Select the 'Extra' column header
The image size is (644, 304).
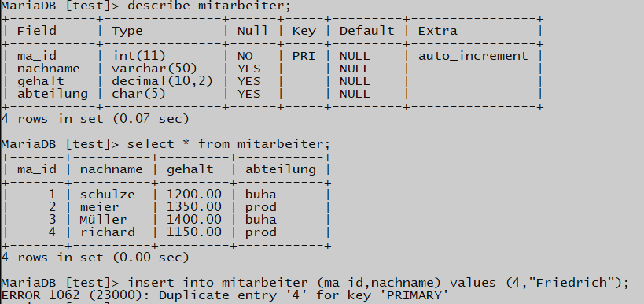point(437,31)
